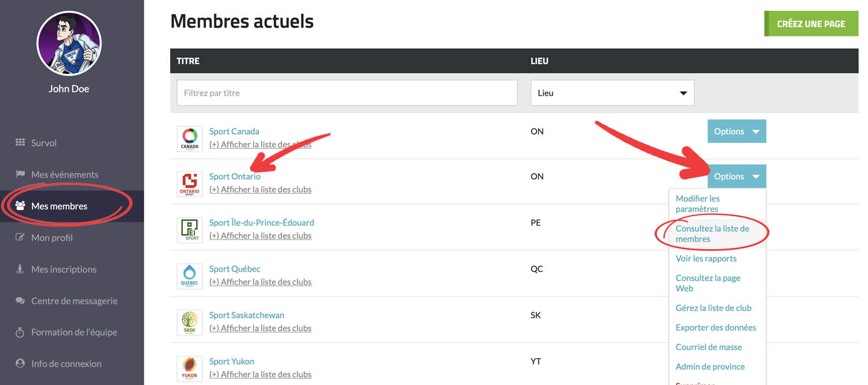Click the Sport Saskatchewan tree logo
868x385 pixels.
tap(189, 323)
